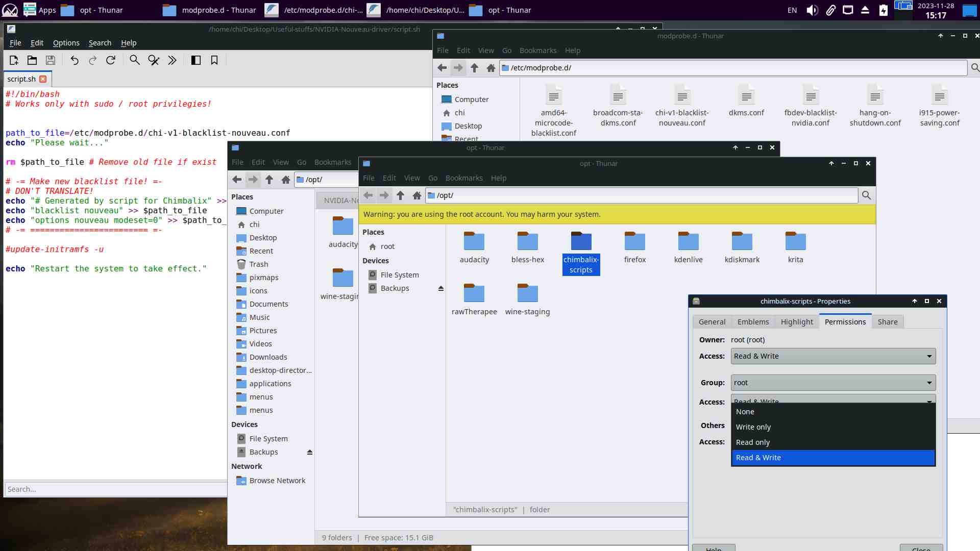
Task: Click the search icon in the root /opt window
Action: click(x=866, y=195)
